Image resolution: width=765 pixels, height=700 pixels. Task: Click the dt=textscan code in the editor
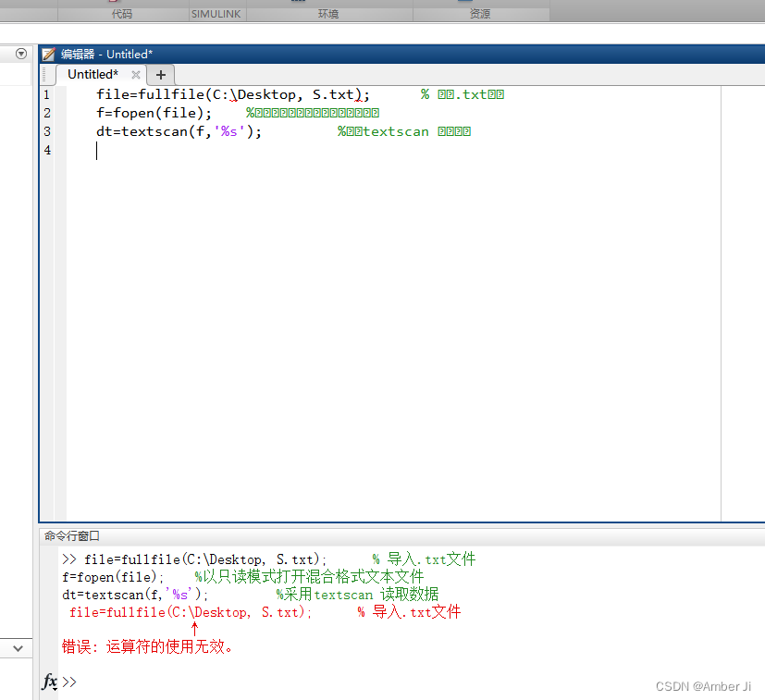pos(179,131)
